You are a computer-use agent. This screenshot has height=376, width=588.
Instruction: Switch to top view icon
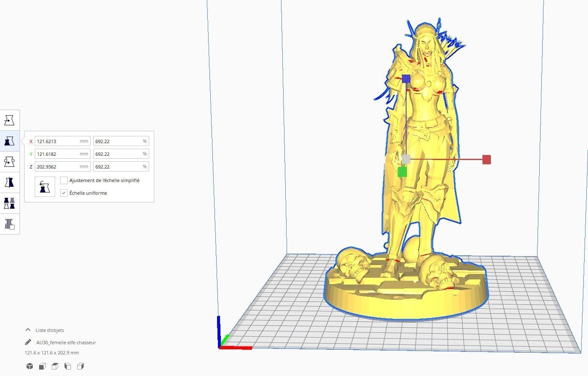(55, 366)
